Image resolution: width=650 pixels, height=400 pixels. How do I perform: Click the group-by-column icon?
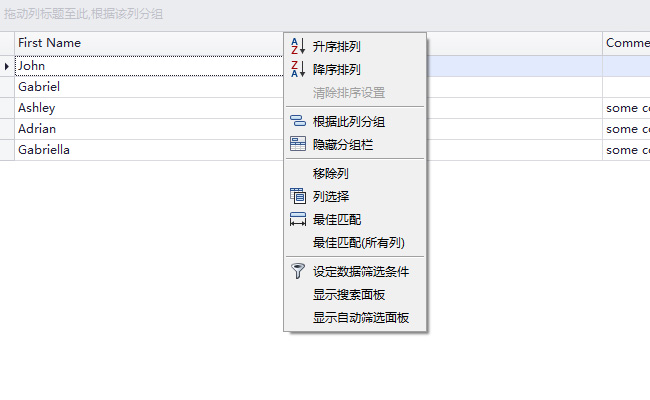298,121
